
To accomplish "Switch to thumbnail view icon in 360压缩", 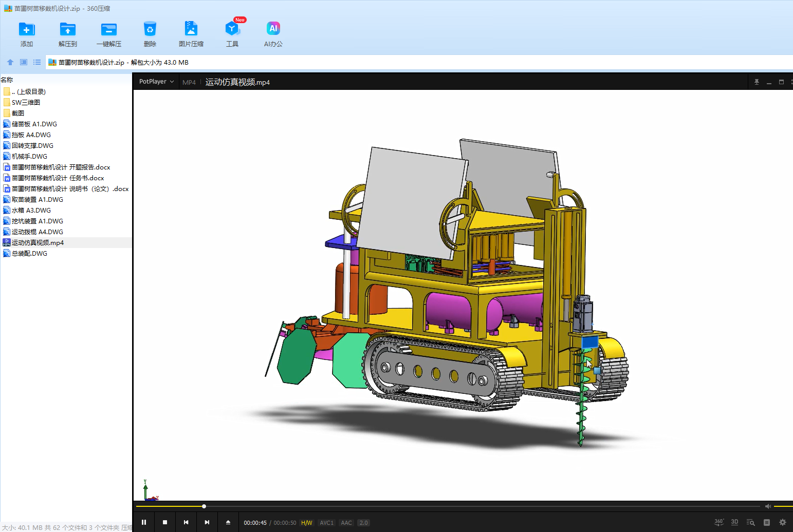I will click(x=24, y=62).
